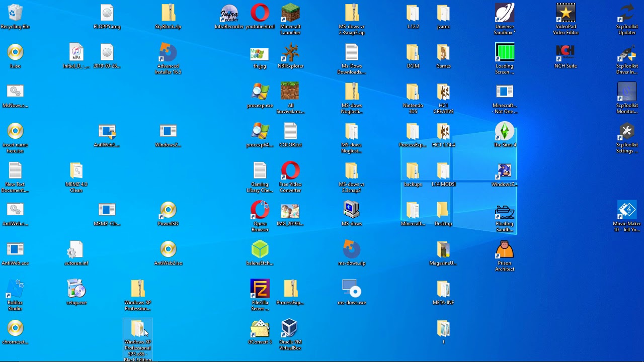Select the MagazineU folder icon

click(x=443, y=249)
